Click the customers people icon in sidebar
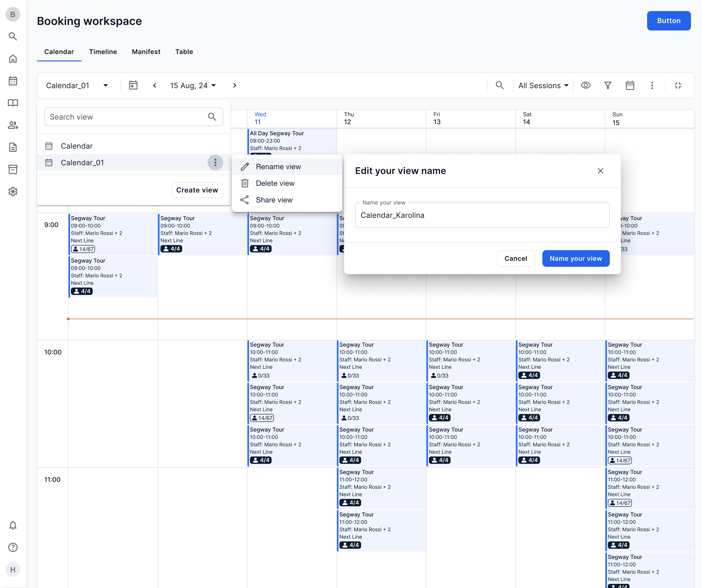The height and width of the screenshot is (588, 702). (13, 125)
